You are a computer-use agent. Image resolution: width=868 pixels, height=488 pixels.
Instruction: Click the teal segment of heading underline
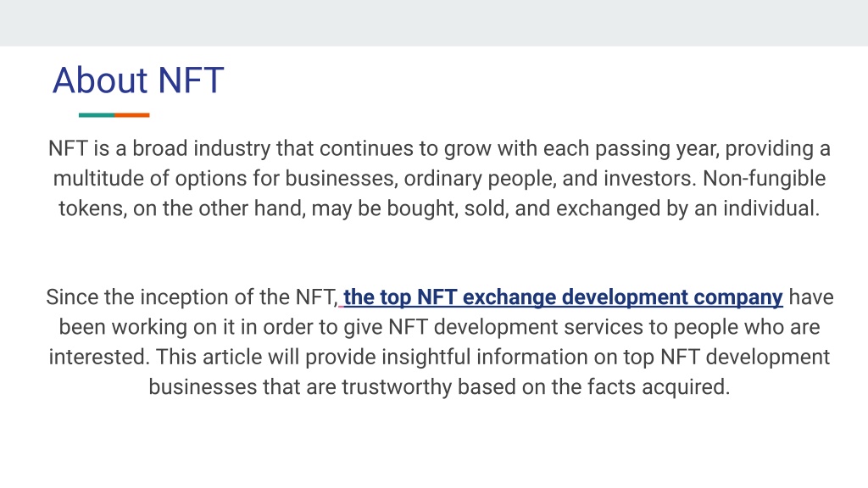click(x=97, y=115)
